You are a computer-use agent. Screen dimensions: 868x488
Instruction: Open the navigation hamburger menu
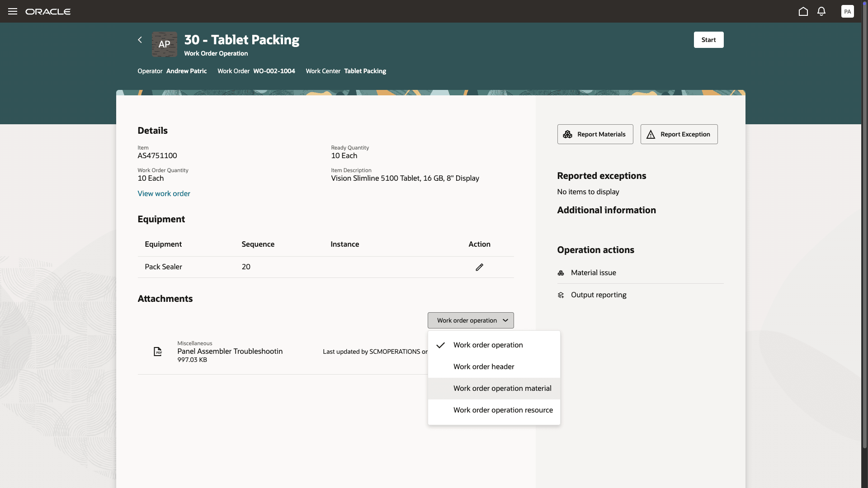point(12,11)
